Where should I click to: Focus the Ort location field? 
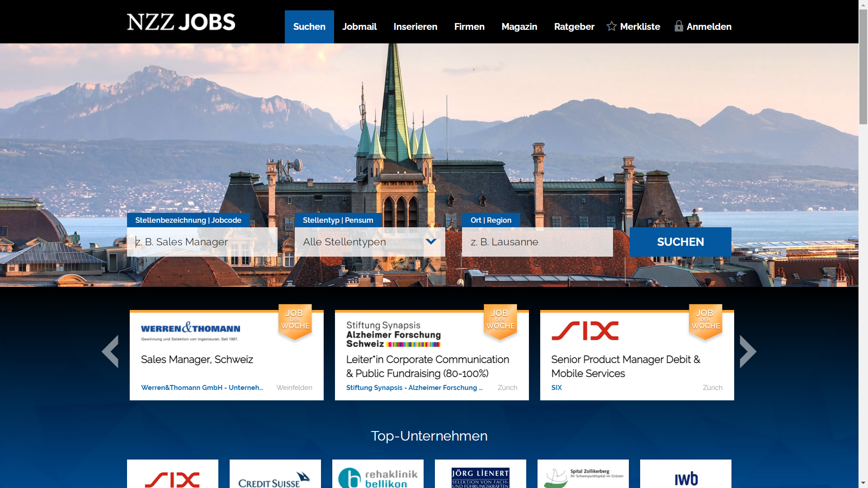(538, 242)
